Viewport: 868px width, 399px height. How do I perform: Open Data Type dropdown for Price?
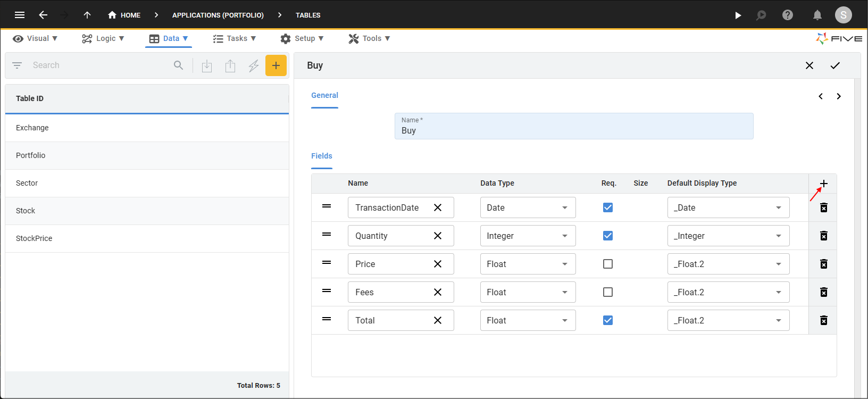[528, 264]
